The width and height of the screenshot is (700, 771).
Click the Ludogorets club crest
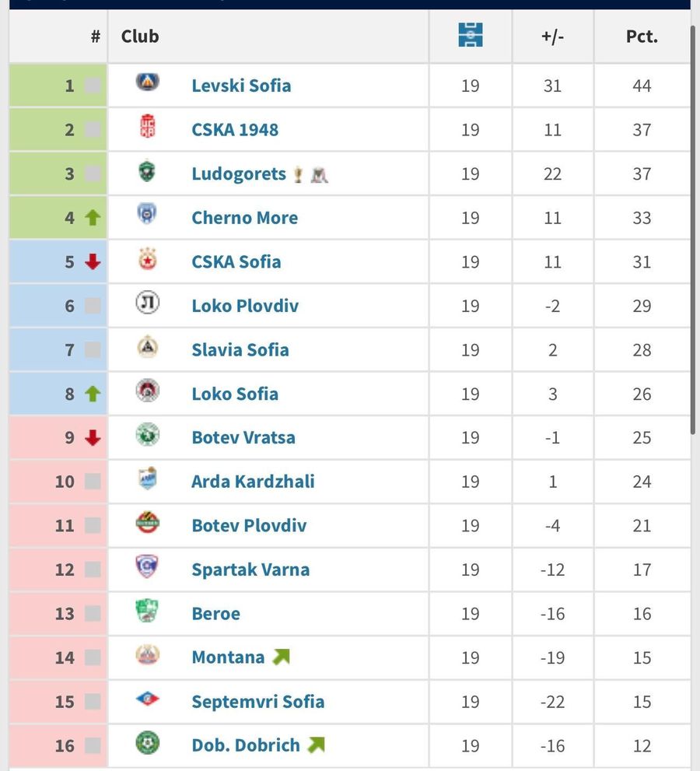tap(147, 171)
